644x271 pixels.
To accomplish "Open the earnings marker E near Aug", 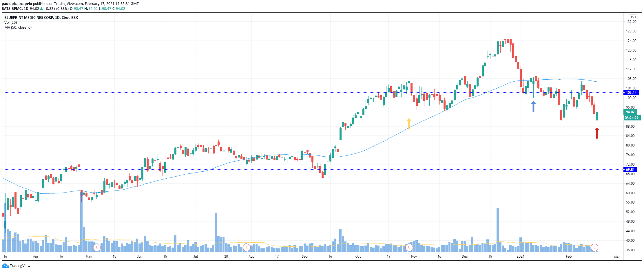I will click(247, 248).
